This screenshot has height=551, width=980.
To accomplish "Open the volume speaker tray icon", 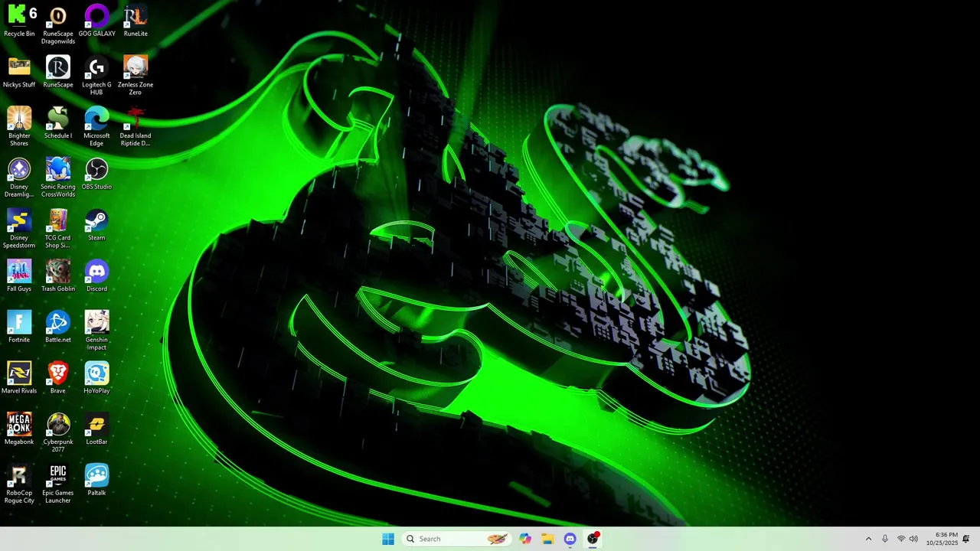I will (x=913, y=539).
